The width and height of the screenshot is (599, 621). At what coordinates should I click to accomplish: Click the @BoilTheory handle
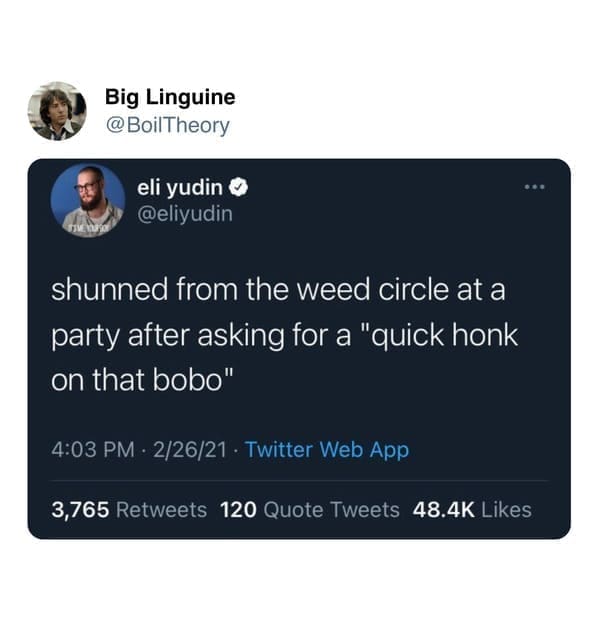click(x=168, y=126)
